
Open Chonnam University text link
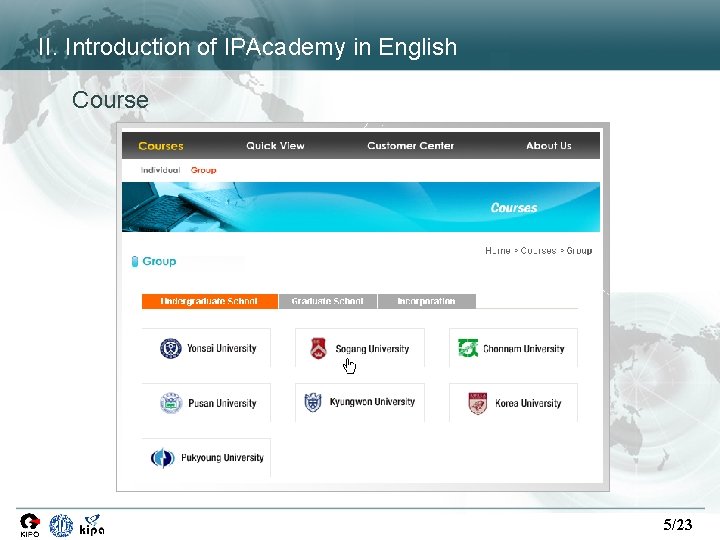pos(523,349)
